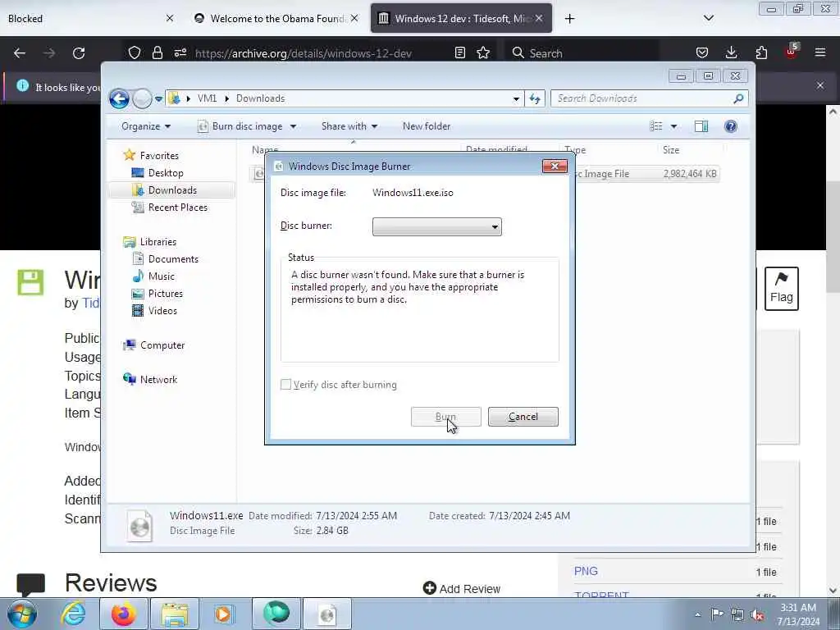The width and height of the screenshot is (840, 630).
Task: Launch Internet Explorer from the taskbar
Action: coord(73,614)
